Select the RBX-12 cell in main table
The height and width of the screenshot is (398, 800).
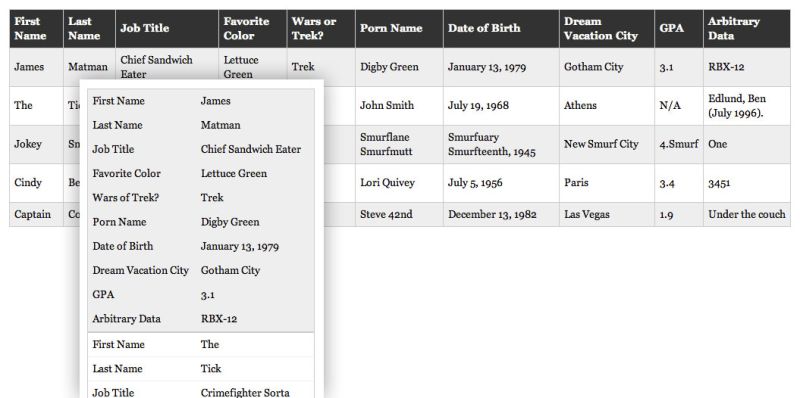(747, 67)
